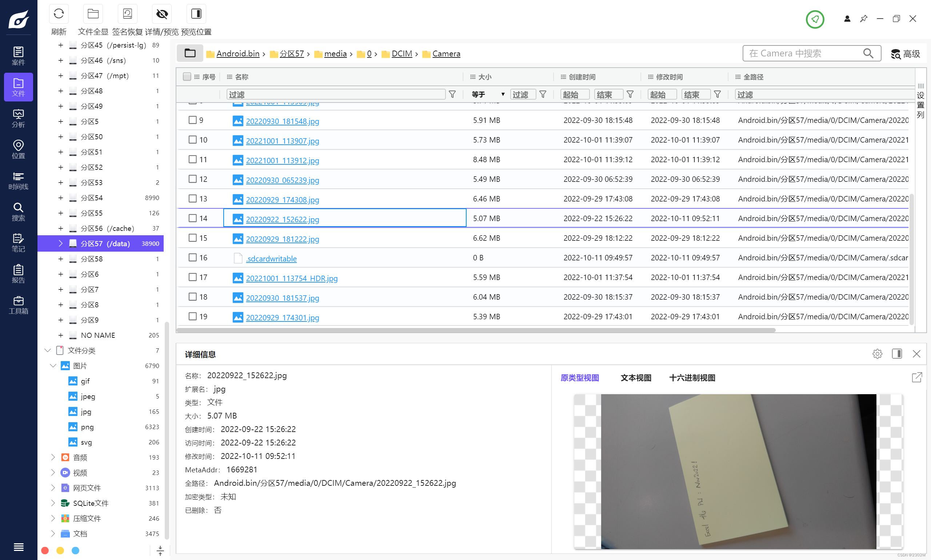Expand the 分区54 tree node
This screenshot has width=931, height=560.
[x=60, y=198]
